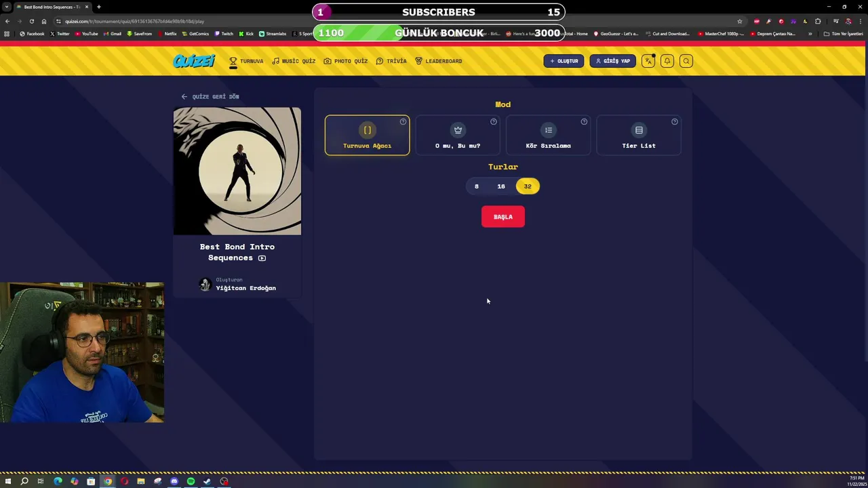Open Steam from the taskbar
The width and height of the screenshot is (868, 488).
(x=207, y=481)
